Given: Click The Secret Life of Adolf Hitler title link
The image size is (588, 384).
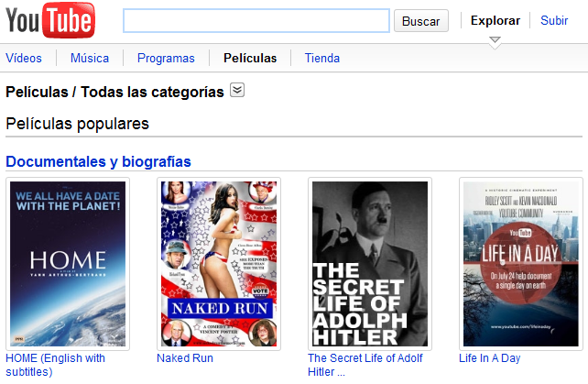Looking at the screenshot, I should 365,365.
